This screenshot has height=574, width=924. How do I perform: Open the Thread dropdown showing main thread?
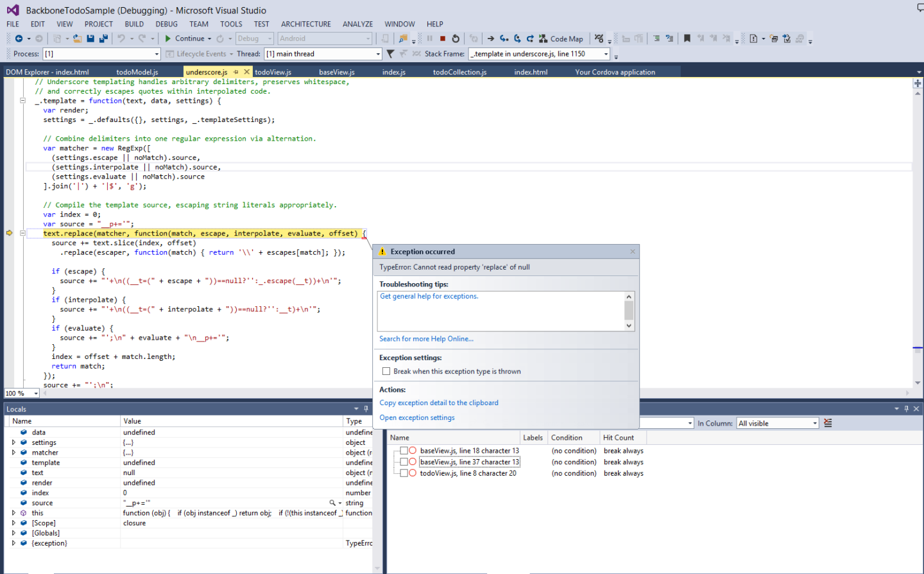coord(378,54)
